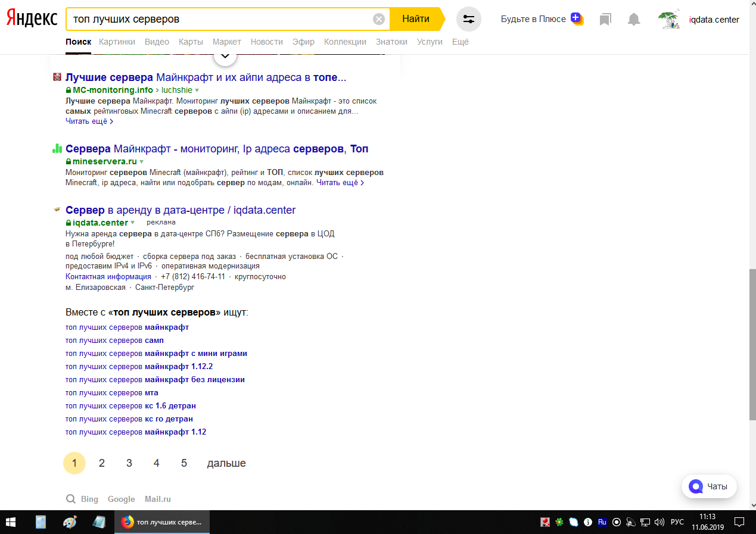Viewport: 756px width, 534px height.
Task: Open Paint palette icon in taskbar
Action: click(70, 522)
